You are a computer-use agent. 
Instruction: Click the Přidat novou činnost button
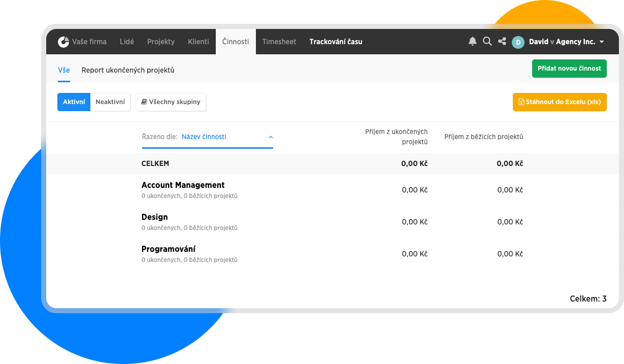click(569, 69)
